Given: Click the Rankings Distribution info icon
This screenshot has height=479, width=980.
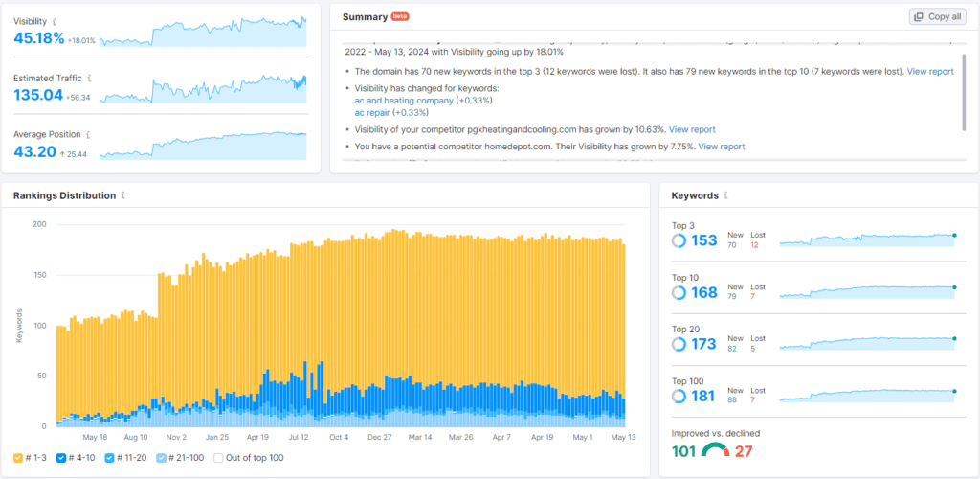Looking at the screenshot, I should click(123, 195).
